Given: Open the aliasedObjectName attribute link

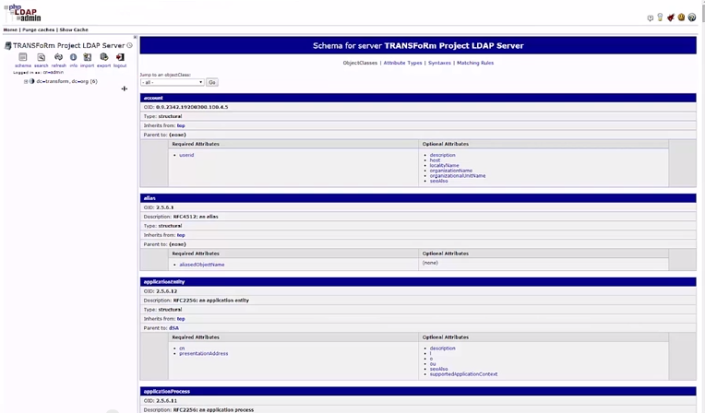Looking at the screenshot, I should tap(201, 264).
